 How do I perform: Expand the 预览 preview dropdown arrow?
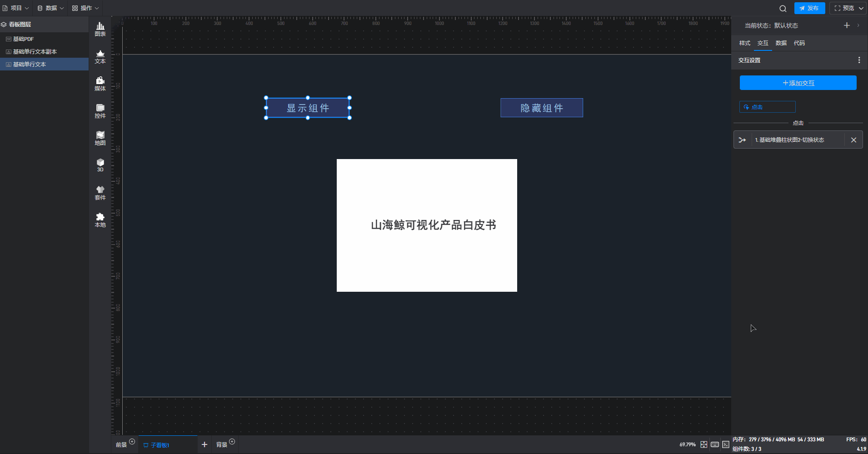861,8
